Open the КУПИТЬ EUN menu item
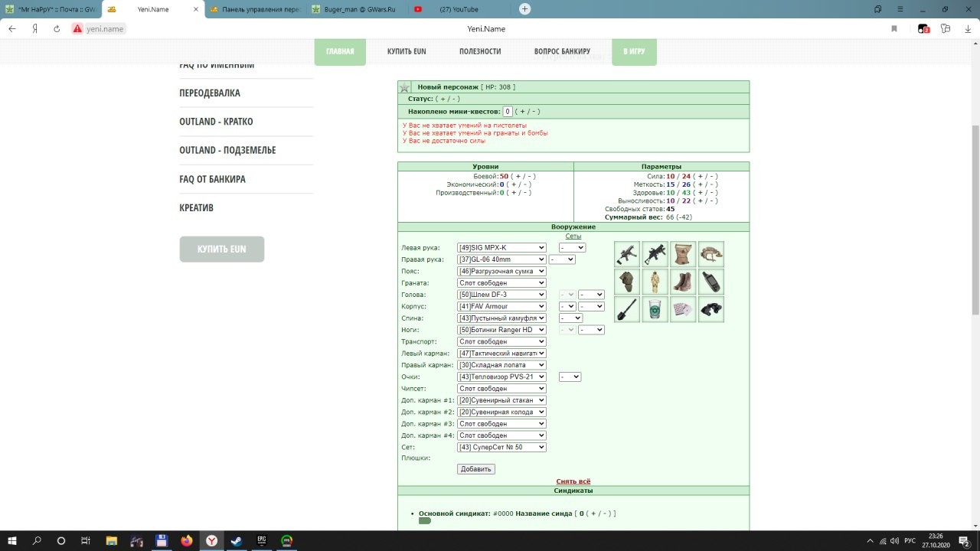 tap(407, 51)
